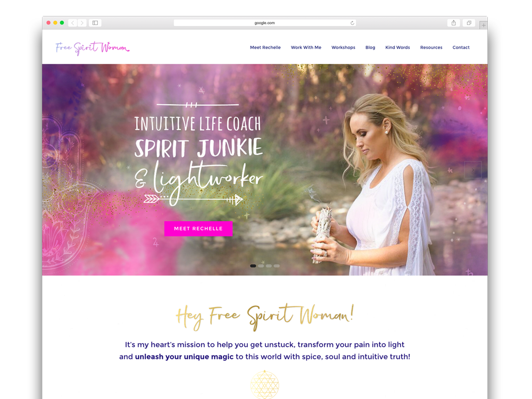Open the Contact page link
Screen dimensions: 532x399
pos(461,47)
